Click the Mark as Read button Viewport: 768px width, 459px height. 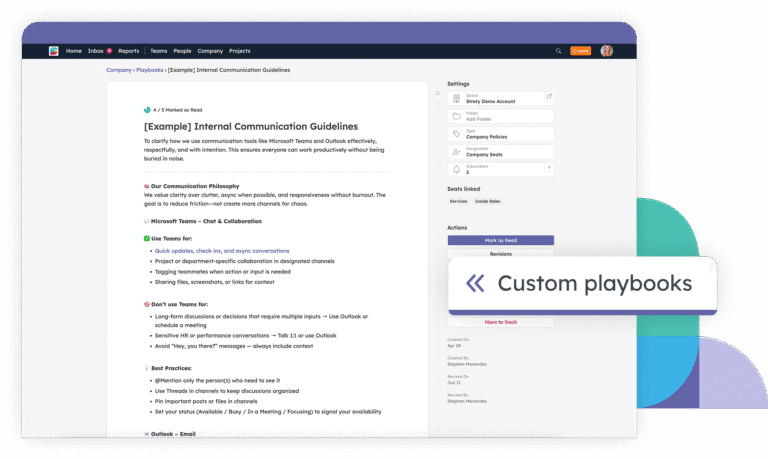tap(501, 240)
